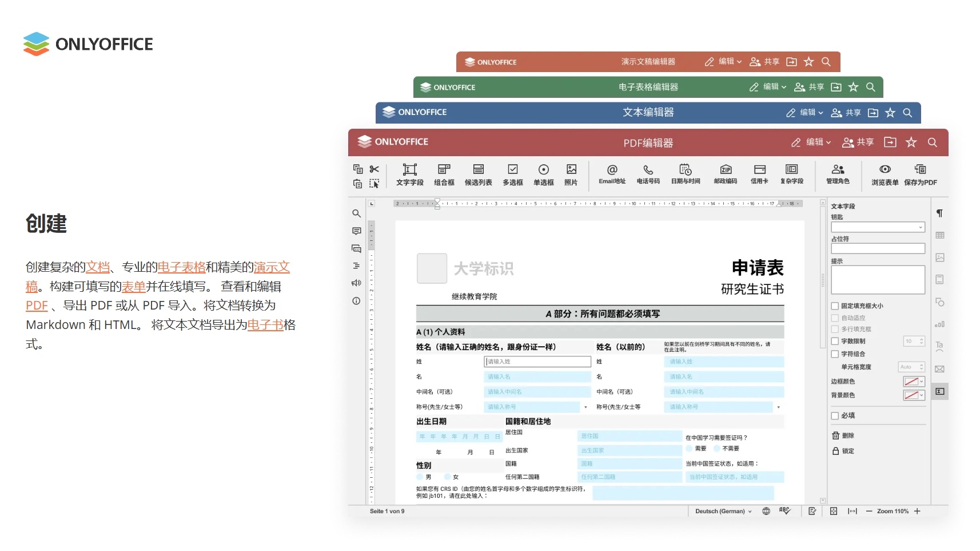Insert a 电话号码 phone field
The image size is (980, 551).
click(648, 174)
